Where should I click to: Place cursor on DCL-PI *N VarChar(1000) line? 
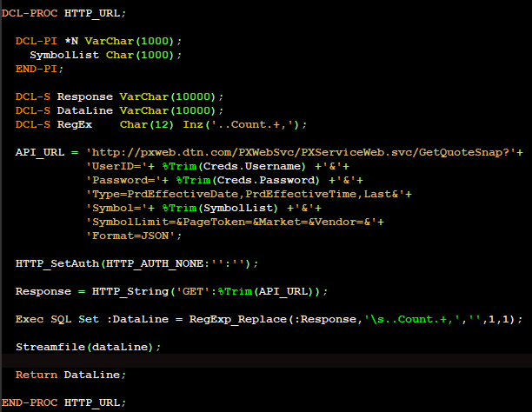(x=98, y=41)
